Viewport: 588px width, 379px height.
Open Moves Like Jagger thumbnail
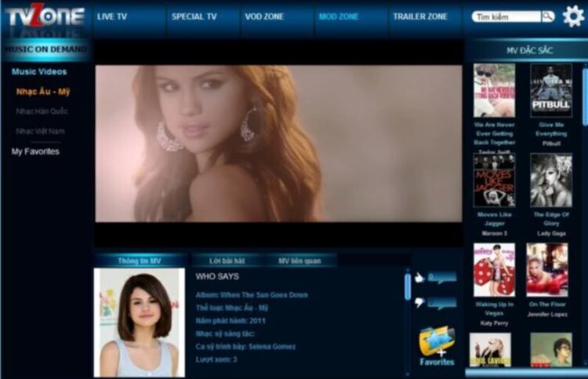(x=494, y=180)
